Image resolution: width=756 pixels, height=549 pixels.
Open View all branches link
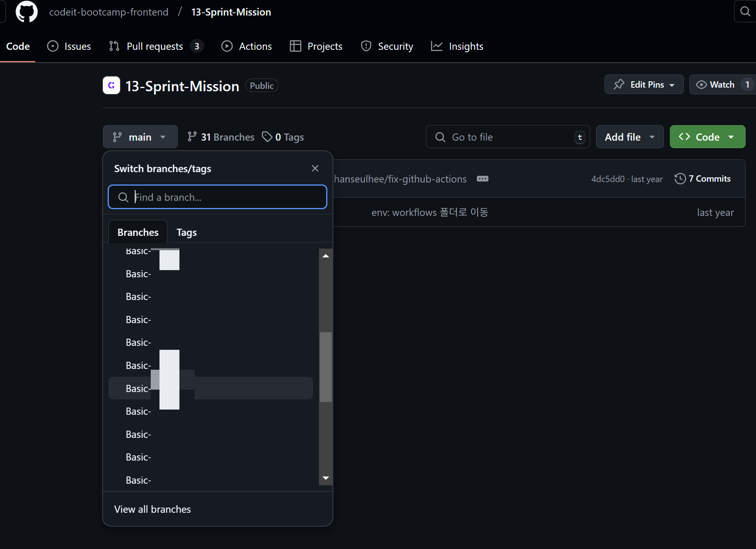(152, 509)
